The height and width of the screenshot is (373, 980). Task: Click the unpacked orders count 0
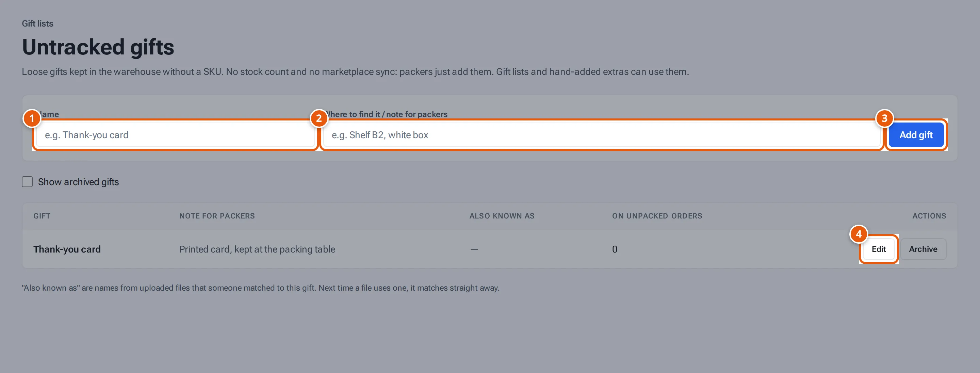(x=615, y=249)
